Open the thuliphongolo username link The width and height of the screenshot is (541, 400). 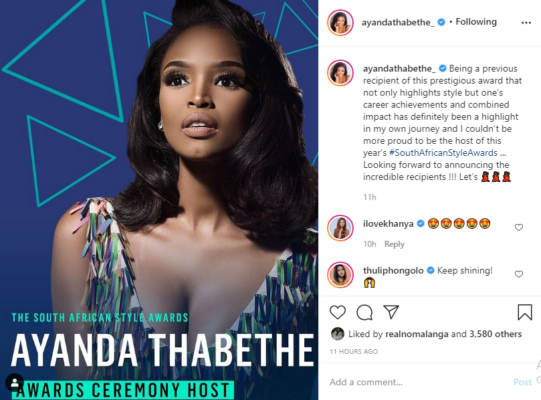(x=393, y=271)
